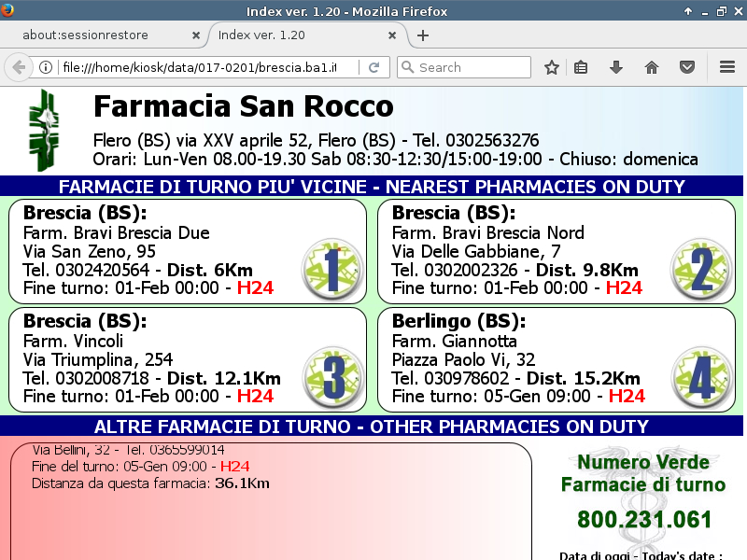Reload the current page
The image size is (747, 560).
coord(373,67)
